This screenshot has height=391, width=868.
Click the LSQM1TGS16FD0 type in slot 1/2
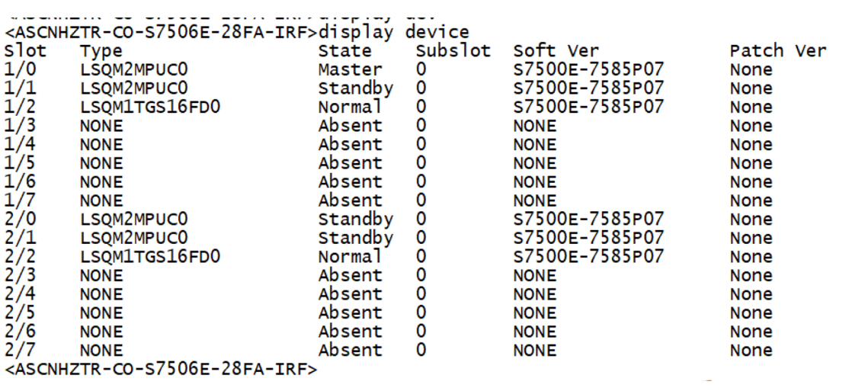click(x=150, y=107)
